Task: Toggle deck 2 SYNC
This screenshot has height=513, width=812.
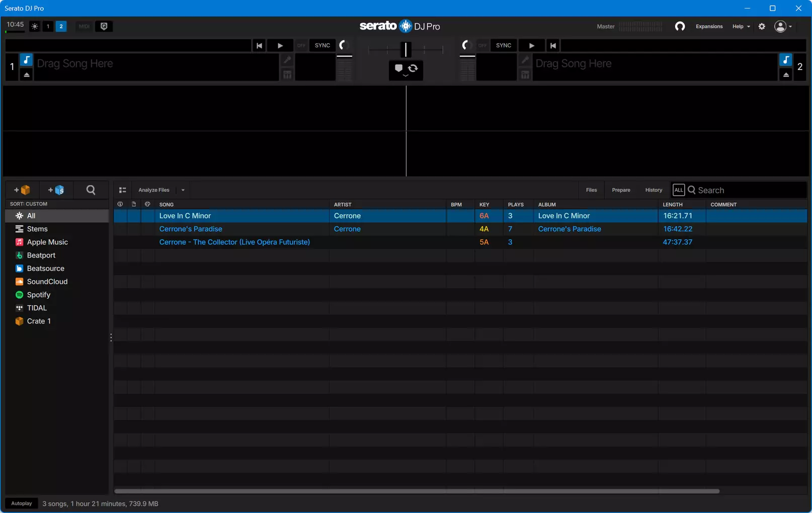Action: (x=504, y=45)
